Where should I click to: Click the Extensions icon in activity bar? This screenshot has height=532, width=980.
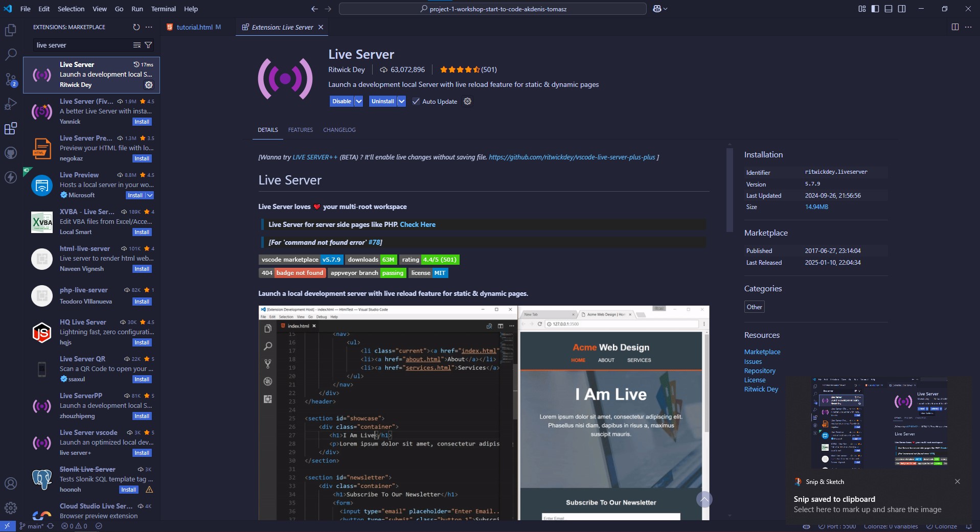[10, 128]
